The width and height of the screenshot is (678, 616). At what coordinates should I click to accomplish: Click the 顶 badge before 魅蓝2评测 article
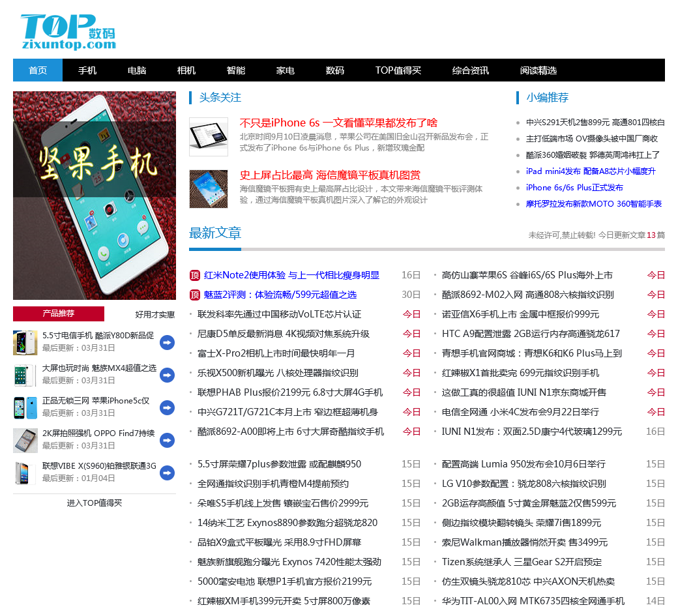[194, 295]
